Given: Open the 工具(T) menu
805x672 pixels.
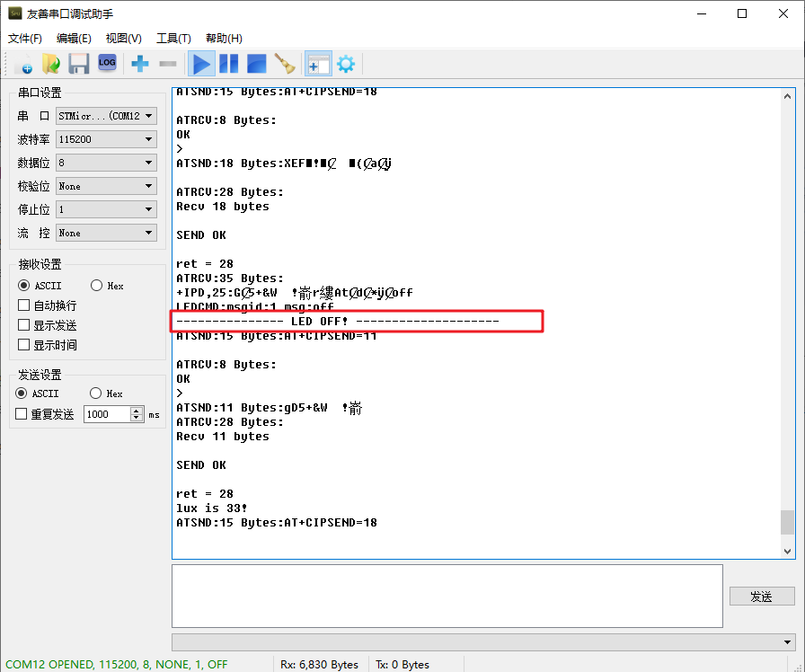Looking at the screenshot, I should (x=173, y=39).
